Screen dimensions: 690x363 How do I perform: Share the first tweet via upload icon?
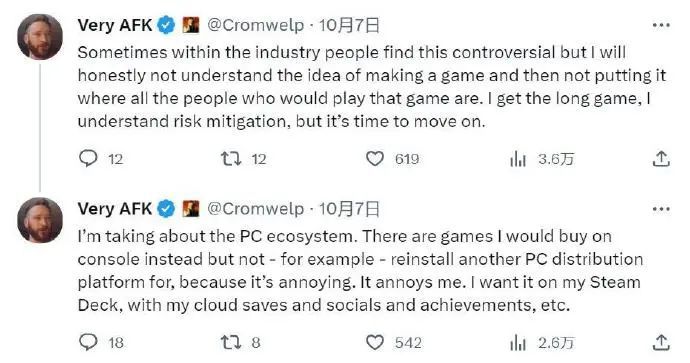pyautogui.click(x=661, y=158)
